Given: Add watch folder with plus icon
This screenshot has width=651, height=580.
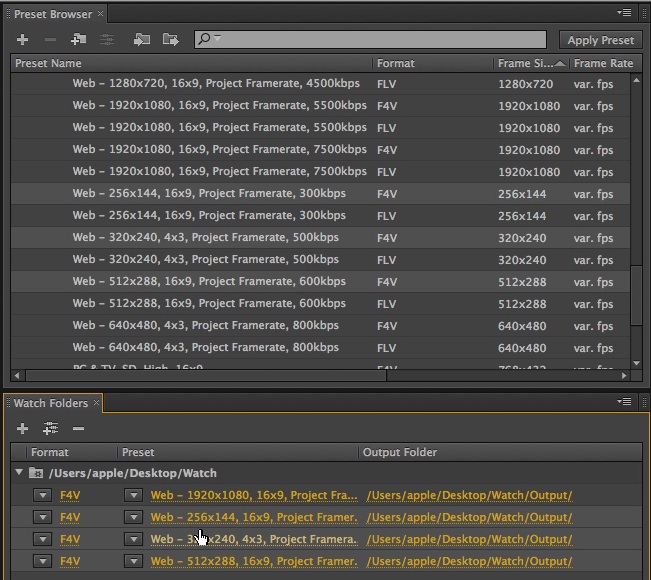Looking at the screenshot, I should click(x=22, y=428).
